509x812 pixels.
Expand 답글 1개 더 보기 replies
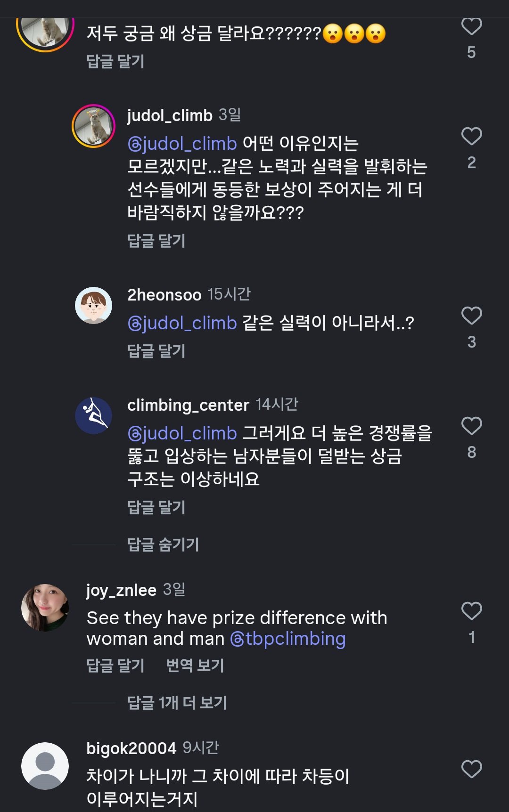[177, 703]
